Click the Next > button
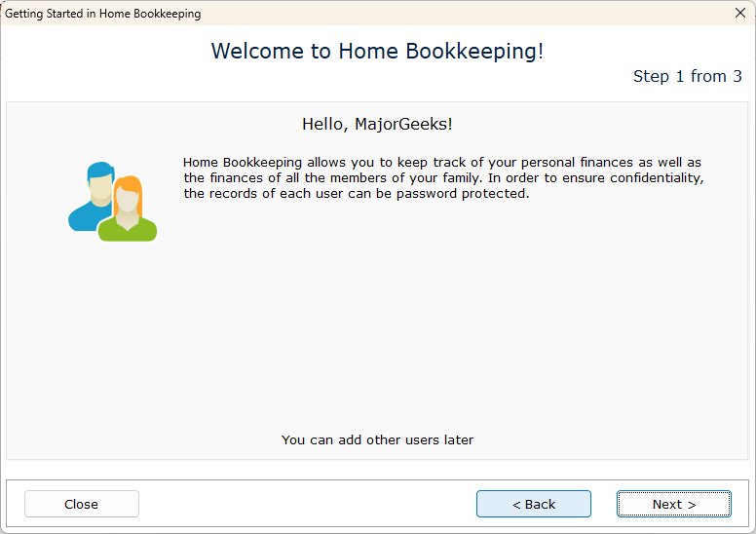The width and height of the screenshot is (756, 534). click(x=673, y=504)
